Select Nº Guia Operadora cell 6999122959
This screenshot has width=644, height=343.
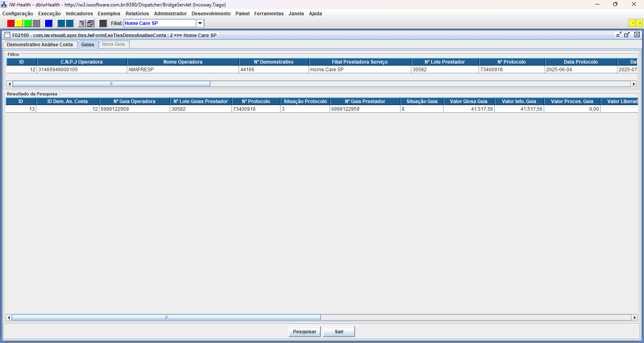point(134,109)
